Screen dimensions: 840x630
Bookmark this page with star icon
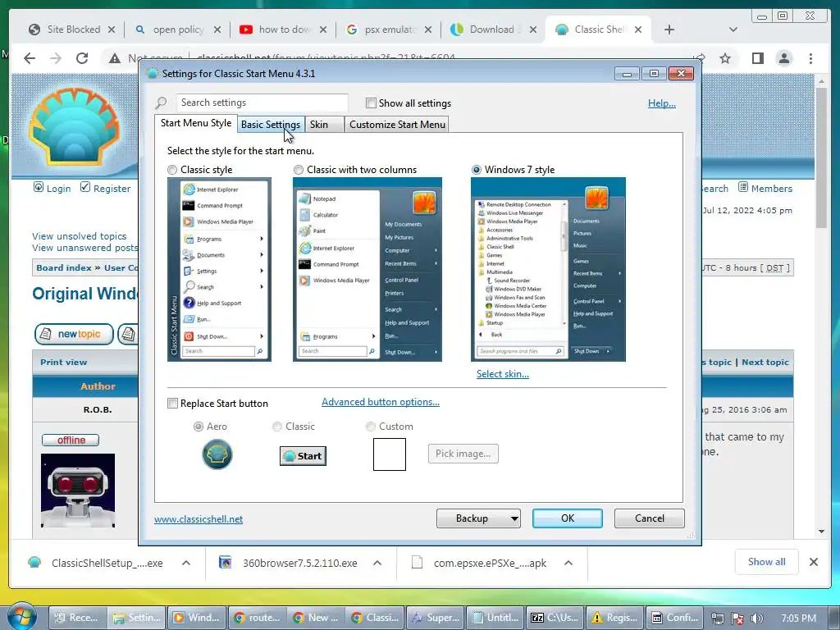click(x=725, y=58)
